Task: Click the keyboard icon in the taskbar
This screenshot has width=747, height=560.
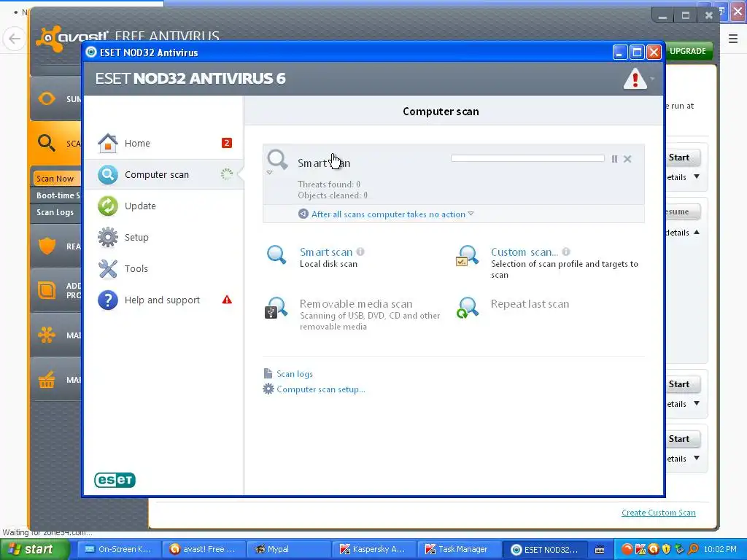Action: [600, 550]
